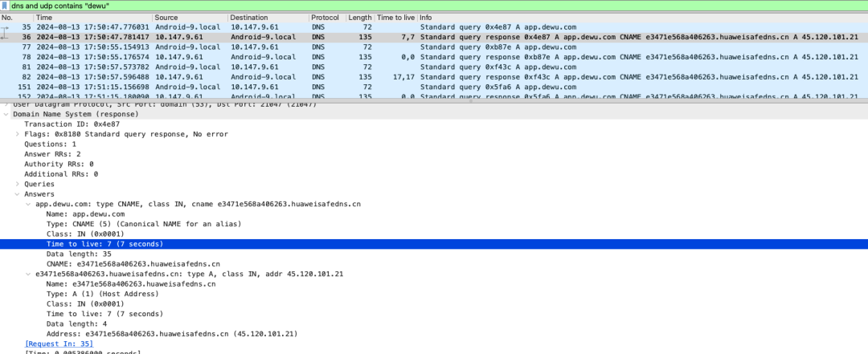
Task: Select the Address field with 45.120.101.21
Action: (172, 333)
